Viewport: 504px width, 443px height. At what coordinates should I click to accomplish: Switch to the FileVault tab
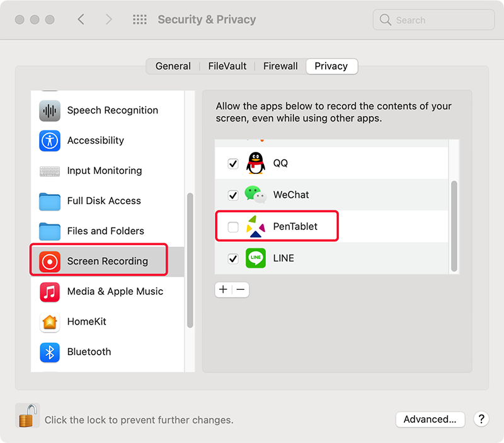[227, 66]
